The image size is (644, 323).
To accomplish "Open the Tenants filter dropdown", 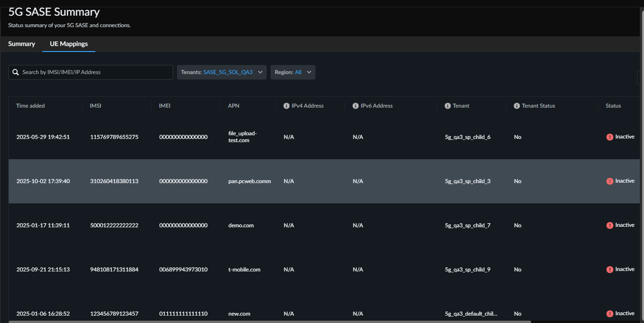I will (x=222, y=72).
